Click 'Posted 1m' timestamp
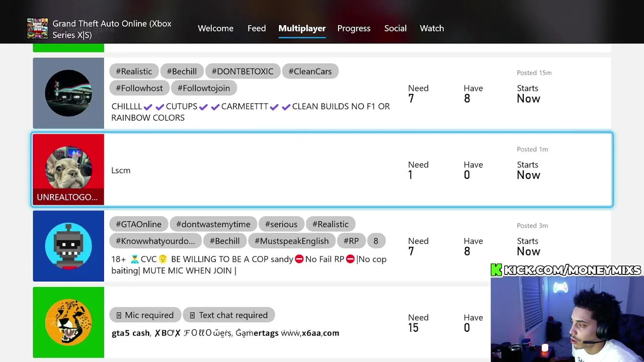 [532, 149]
